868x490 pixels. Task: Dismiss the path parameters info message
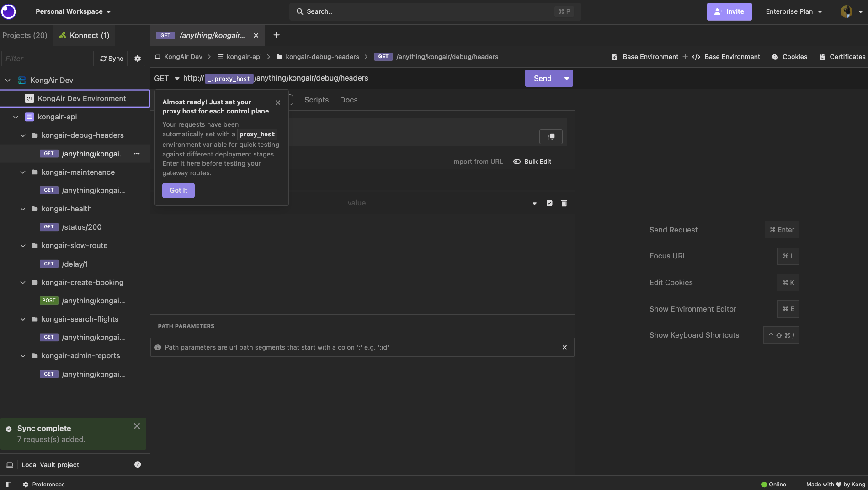pos(564,347)
